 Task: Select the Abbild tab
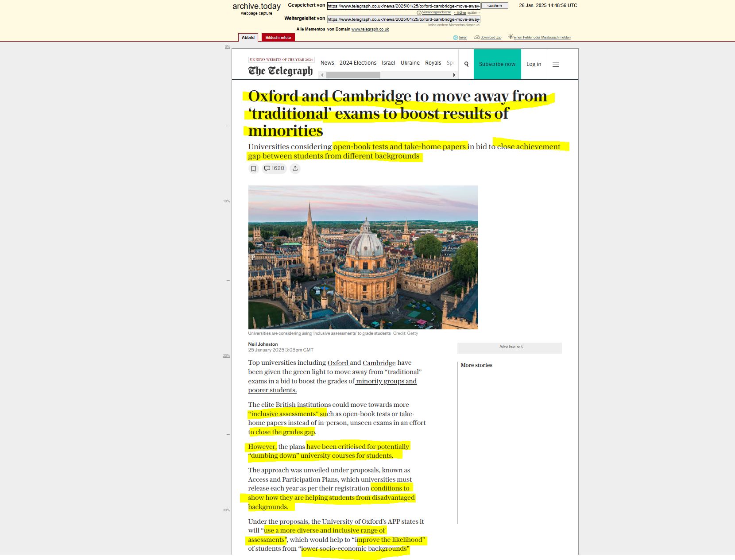pos(248,38)
